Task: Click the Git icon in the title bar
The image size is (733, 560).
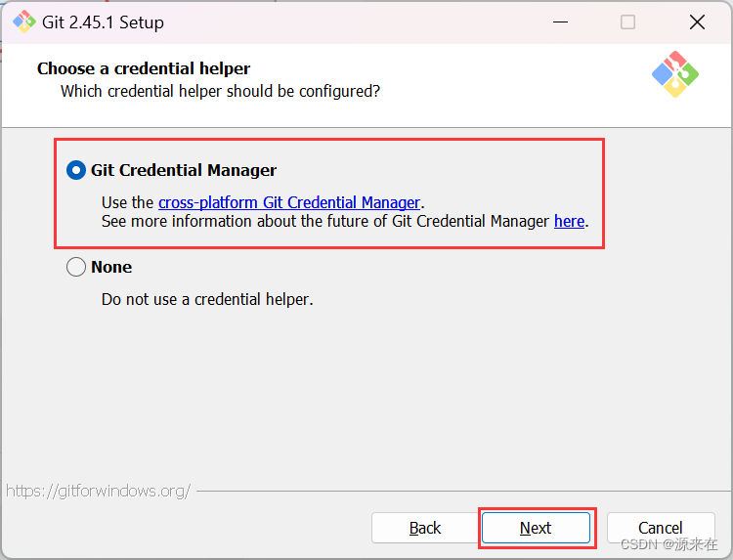Action: point(23,22)
